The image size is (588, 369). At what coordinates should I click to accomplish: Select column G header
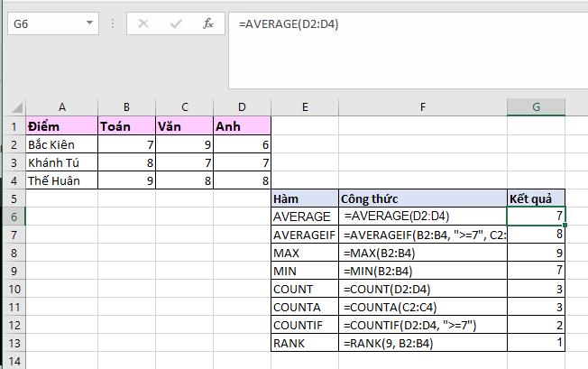(536, 107)
